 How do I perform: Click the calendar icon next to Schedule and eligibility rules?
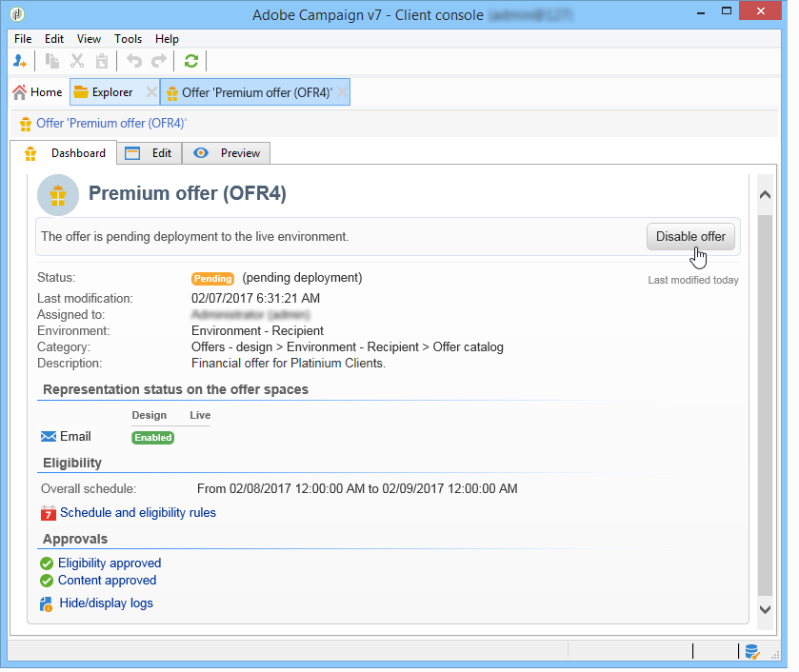coord(49,513)
